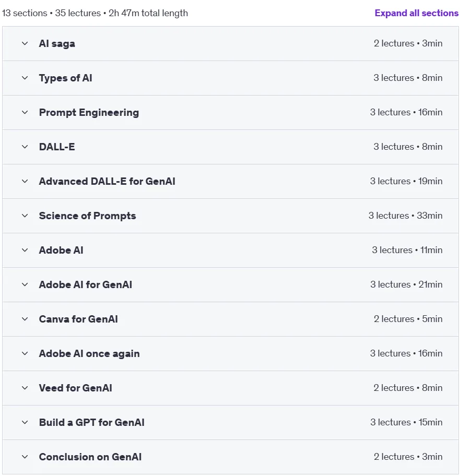
Task: Click the Build a GPT for GenAI heading
Action: coord(92,423)
